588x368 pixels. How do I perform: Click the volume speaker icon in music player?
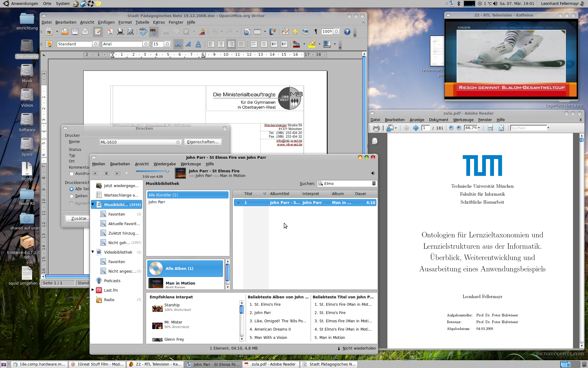pyautogui.click(x=373, y=173)
